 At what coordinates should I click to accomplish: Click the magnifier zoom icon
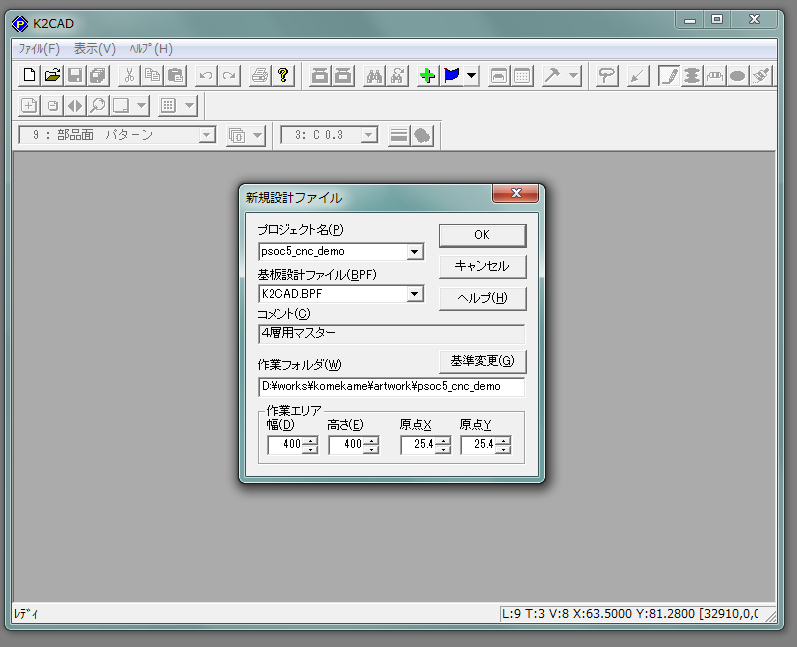click(98, 106)
